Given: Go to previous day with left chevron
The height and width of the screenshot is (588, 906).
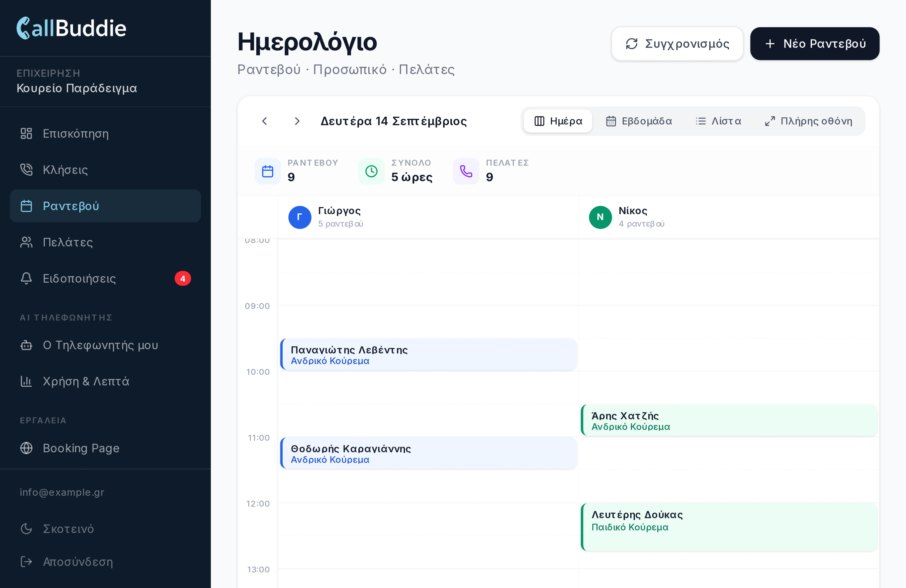Looking at the screenshot, I should point(265,121).
